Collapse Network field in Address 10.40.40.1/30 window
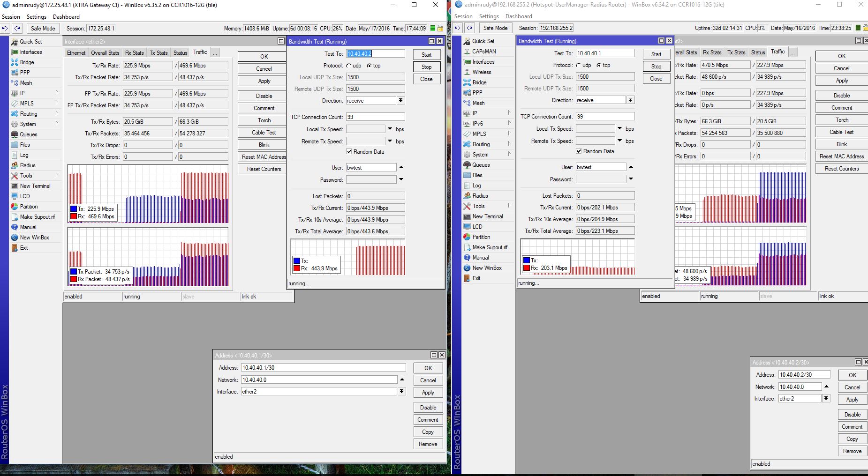The height and width of the screenshot is (476, 868). pos(402,379)
